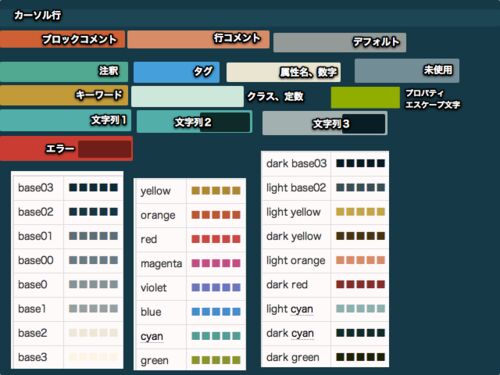The width and height of the screenshot is (500, 375).
Task: Pick the blue color squares
Action: point(216,312)
